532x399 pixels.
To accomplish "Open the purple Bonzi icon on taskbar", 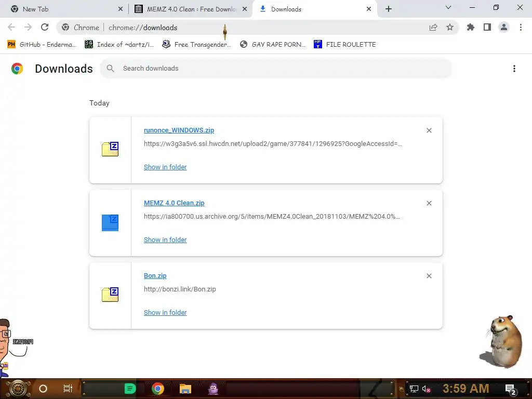I will click(x=213, y=389).
